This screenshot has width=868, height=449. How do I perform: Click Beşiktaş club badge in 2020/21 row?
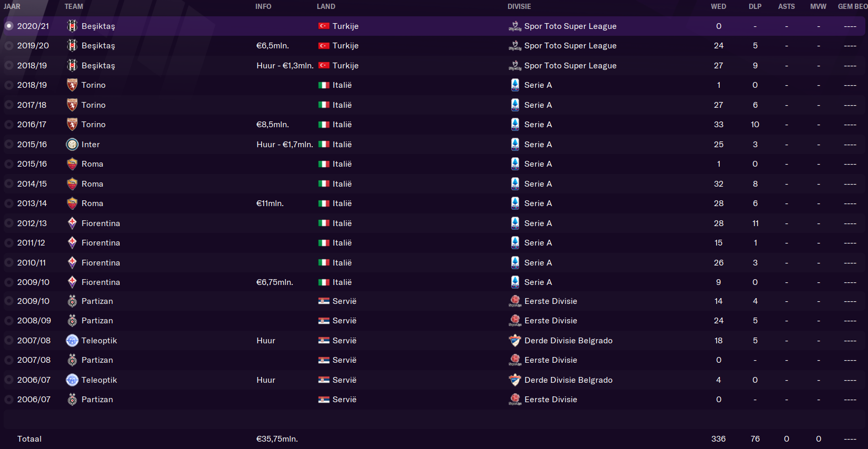click(x=72, y=26)
